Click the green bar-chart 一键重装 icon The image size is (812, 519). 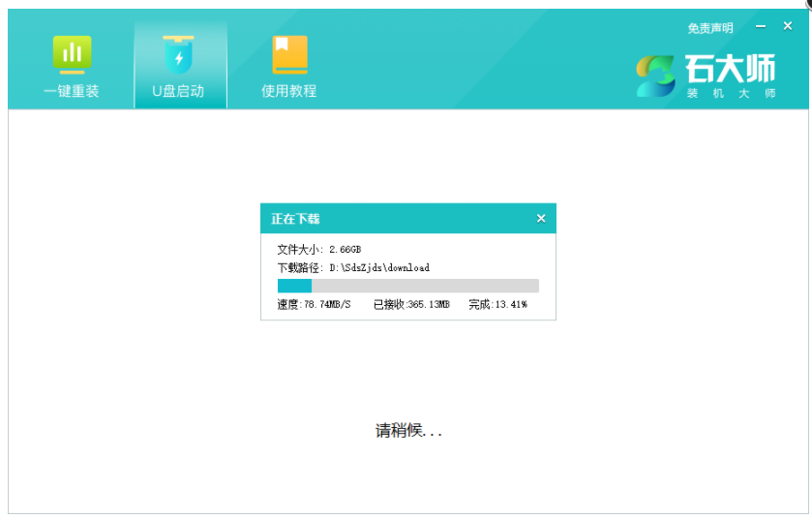[72, 54]
